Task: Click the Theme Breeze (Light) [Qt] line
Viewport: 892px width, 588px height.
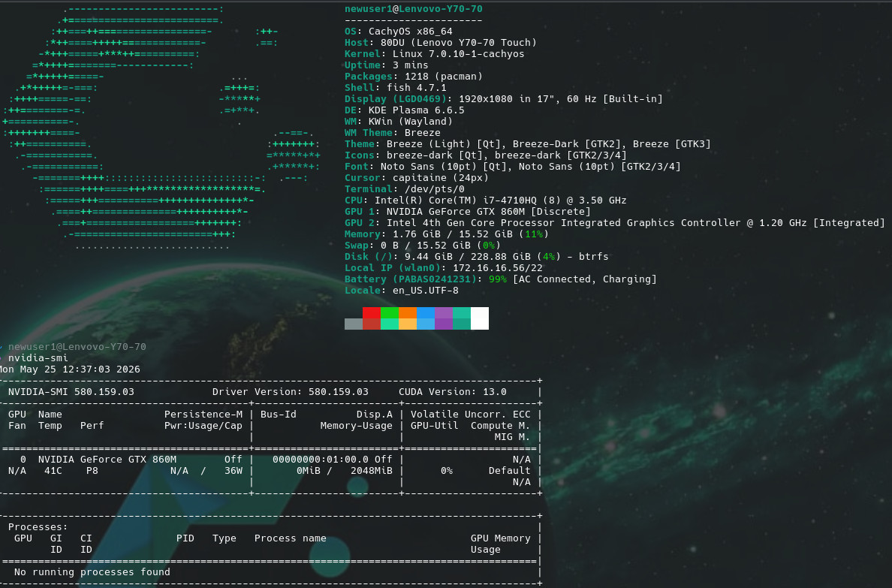Action: pos(527,144)
